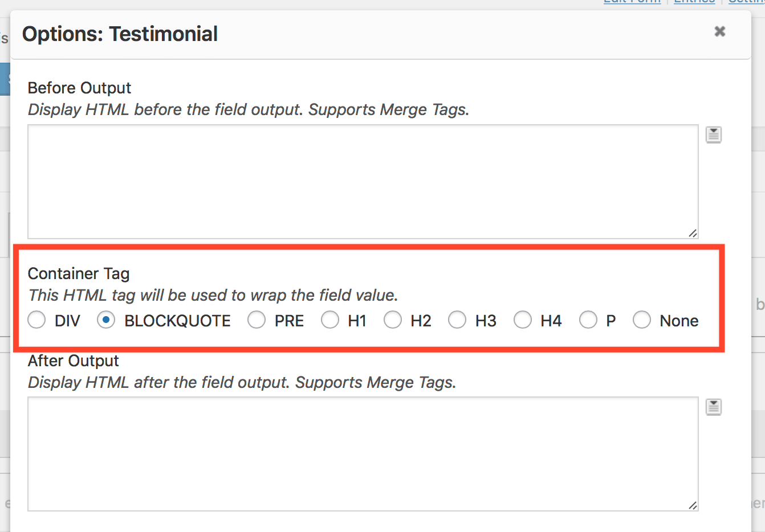Close the Options: Testimonial dialog
This screenshot has height=532, width=765.
720,31
